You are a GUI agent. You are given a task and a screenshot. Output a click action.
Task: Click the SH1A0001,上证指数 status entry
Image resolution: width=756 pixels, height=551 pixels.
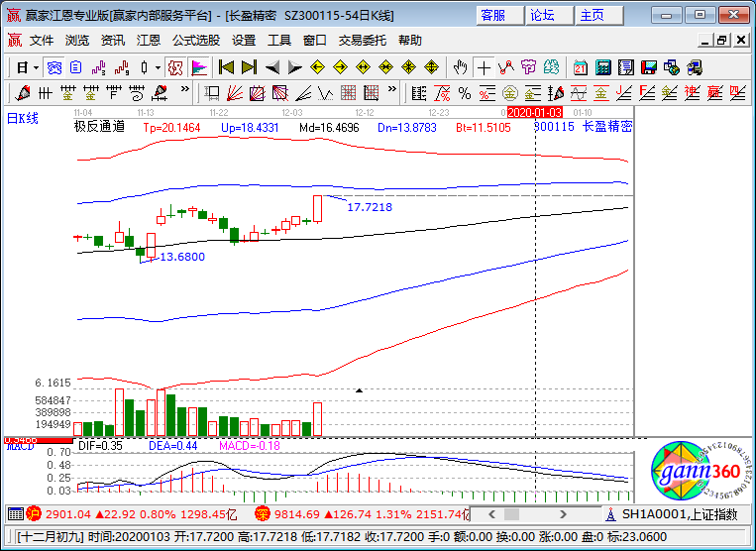pos(680,514)
